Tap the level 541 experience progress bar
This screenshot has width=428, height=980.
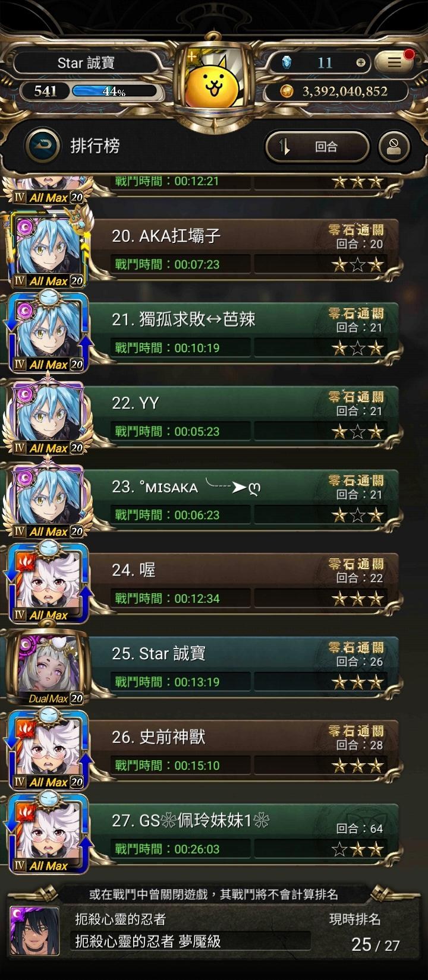coord(115,91)
